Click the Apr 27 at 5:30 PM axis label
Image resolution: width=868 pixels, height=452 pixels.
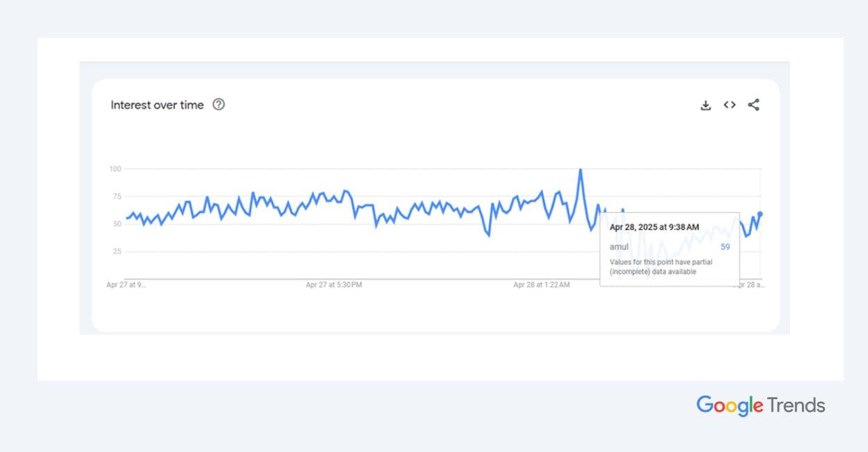(x=334, y=285)
